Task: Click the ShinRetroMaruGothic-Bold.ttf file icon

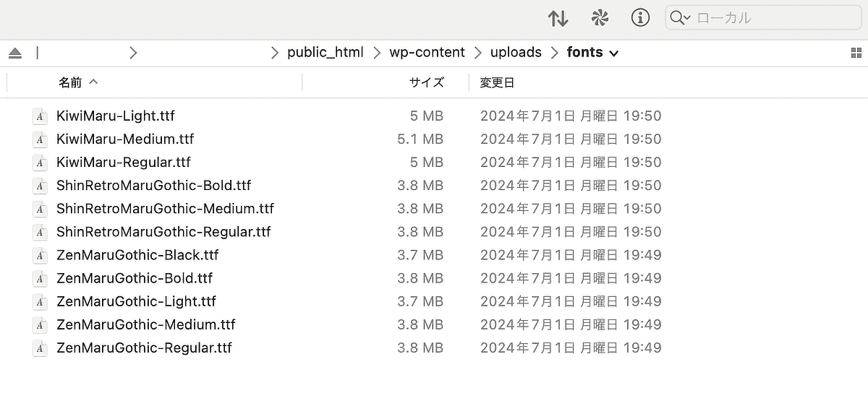Action: click(x=40, y=186)
